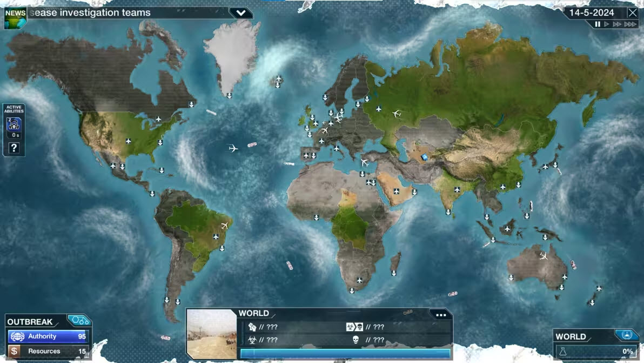Image resolution: width=644 pixels, height=363 pixels.
Task: Select the Authority bar showing 95
Action: click(48, 336)
